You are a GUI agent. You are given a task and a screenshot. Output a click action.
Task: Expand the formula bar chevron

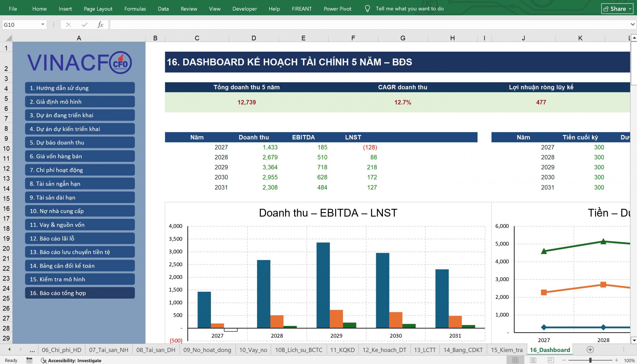coord(633,25)
